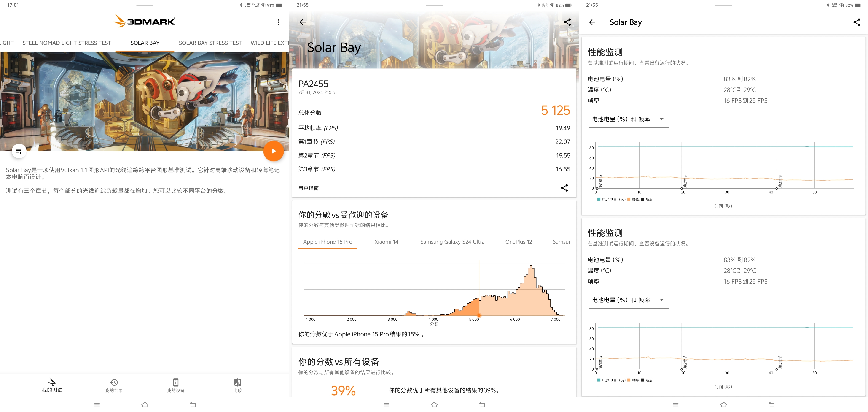
Task: Share from the performance monitoring header
Action: (857, 22)
